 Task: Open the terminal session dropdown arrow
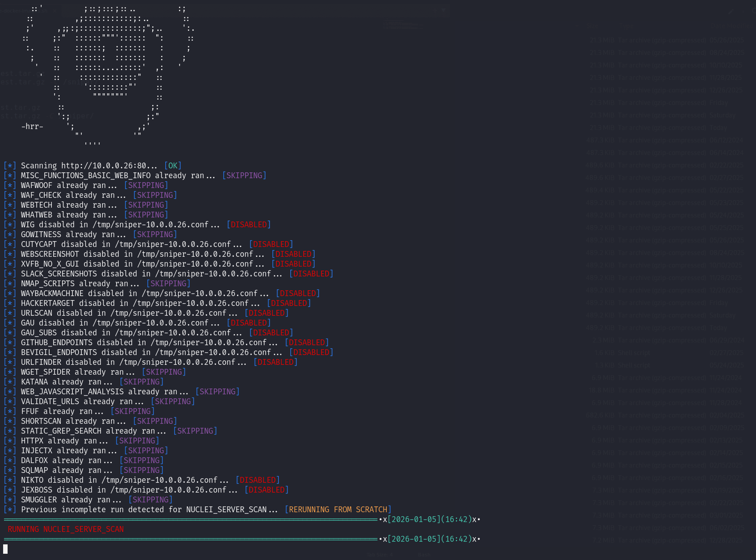point(443,10)
